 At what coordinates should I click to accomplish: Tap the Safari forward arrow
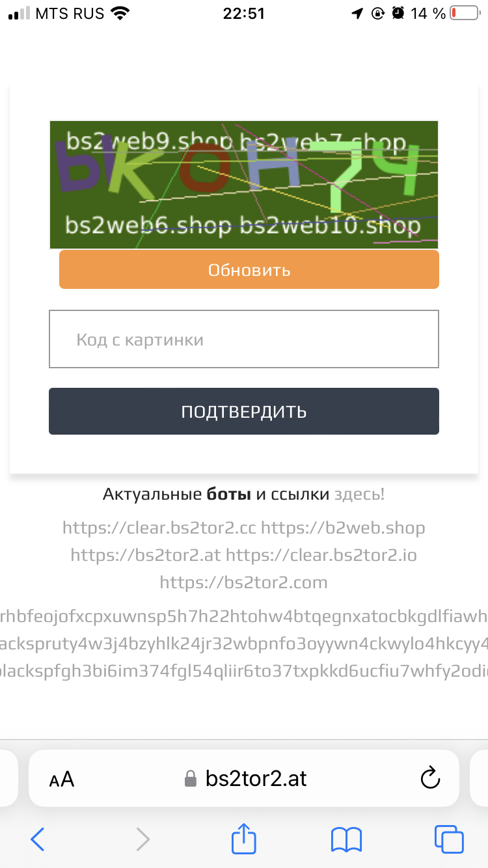(142, 839)
